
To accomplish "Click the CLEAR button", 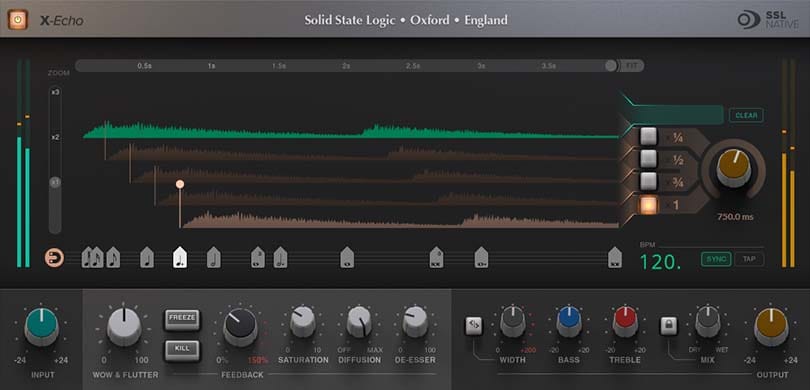I will (746, 115).
